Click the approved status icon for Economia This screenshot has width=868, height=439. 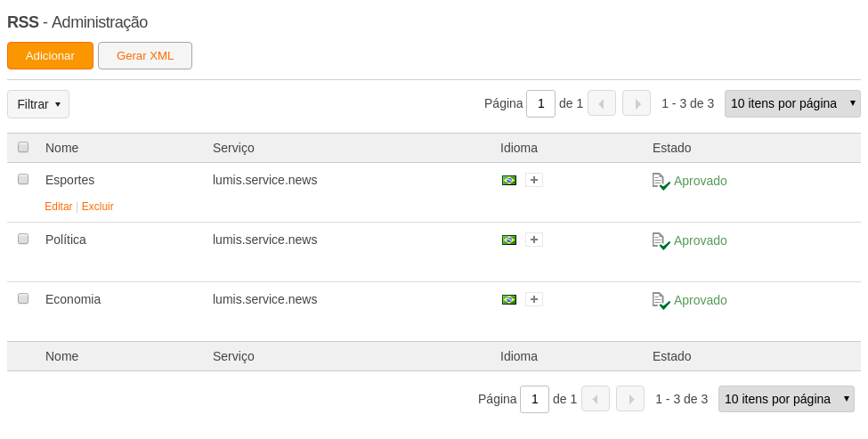click(x=661, y=301)
